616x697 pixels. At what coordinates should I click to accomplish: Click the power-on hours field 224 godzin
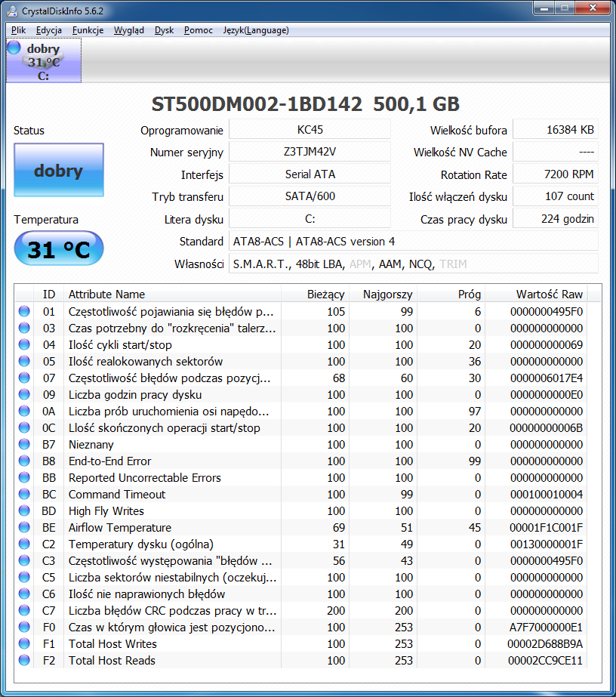(x=556, y=219)
